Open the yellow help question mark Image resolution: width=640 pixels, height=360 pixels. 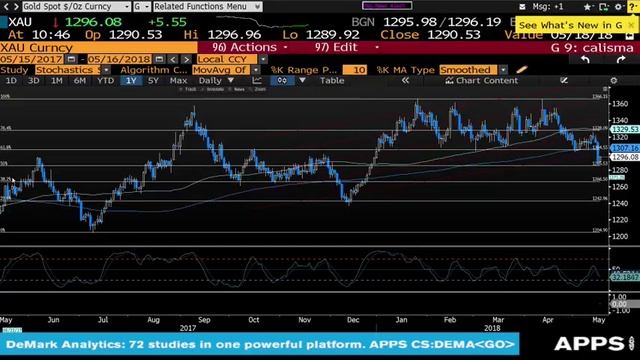[632, 7]
